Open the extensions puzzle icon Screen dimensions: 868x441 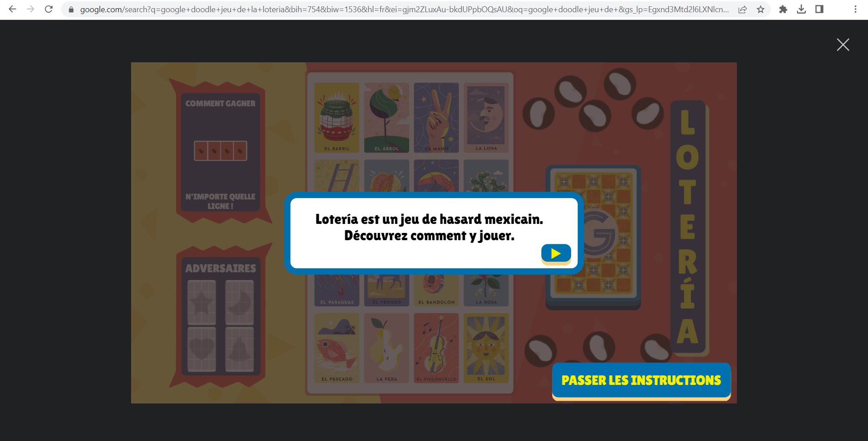click(783, 9)
